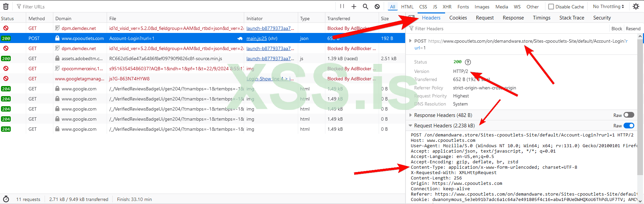Click the help icon beside status 200
This screenshot has width=644, height=204.
pos(468,62)
